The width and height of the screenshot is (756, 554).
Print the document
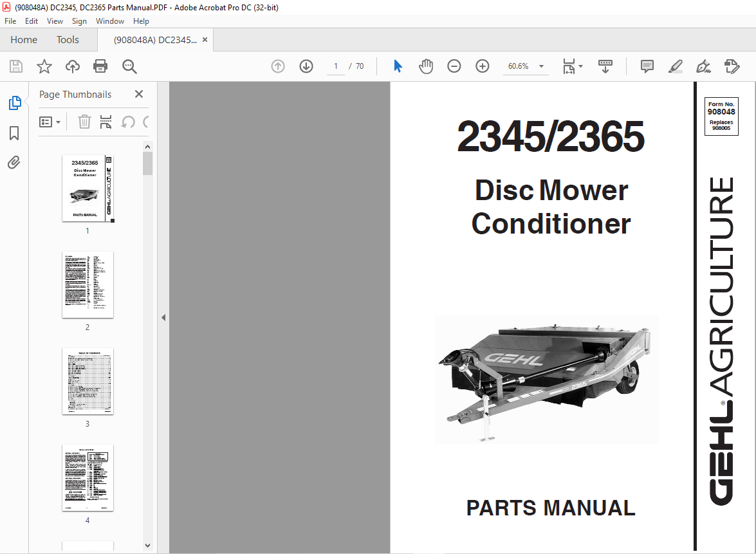[x=100, y=66]
